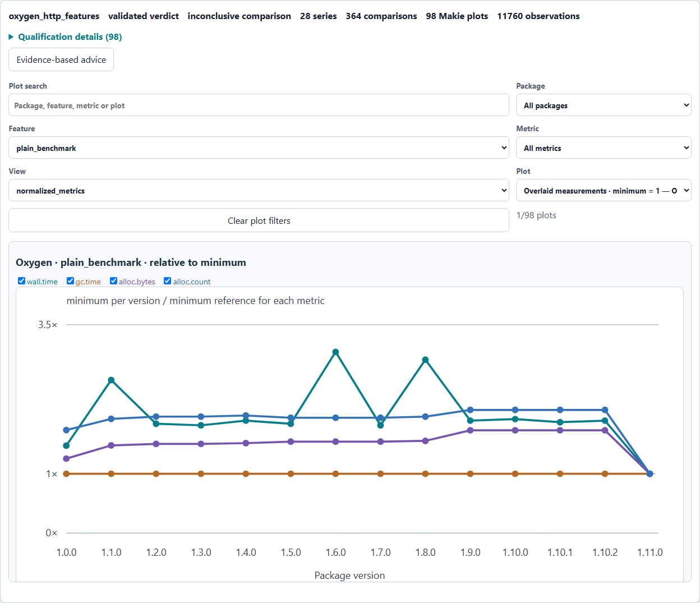
Task: Open the Plot dropdown showing Overlaid measurements
Action: [604, 190]
